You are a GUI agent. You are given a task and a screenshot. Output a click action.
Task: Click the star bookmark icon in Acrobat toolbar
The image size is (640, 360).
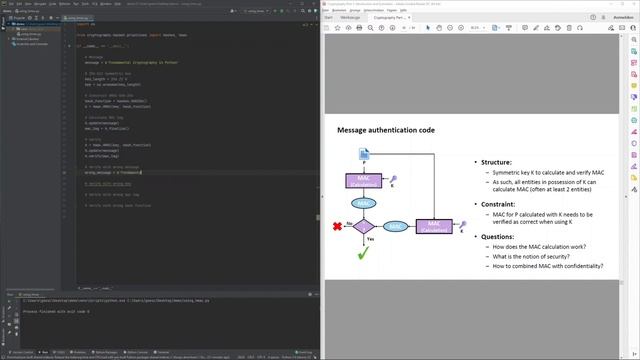point(338,28)
